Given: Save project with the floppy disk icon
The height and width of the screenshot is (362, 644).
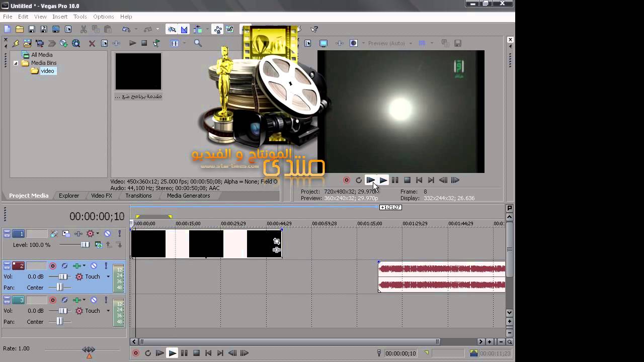Looking at the screenshot, I should [32, 30].
